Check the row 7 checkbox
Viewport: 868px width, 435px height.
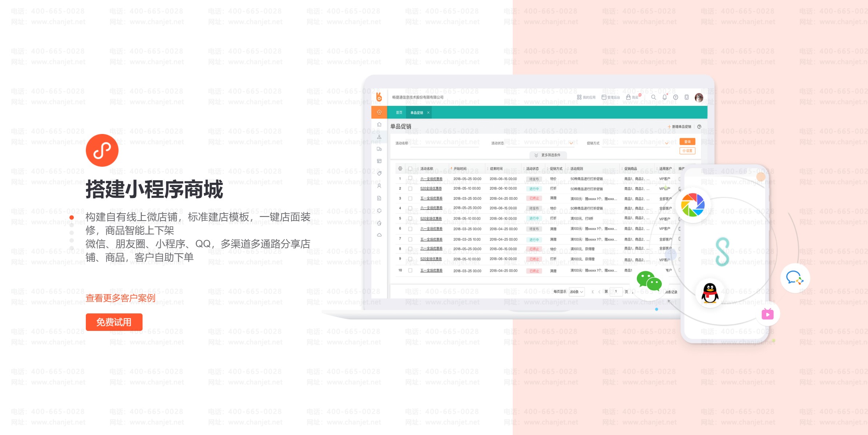coord(410,239)
